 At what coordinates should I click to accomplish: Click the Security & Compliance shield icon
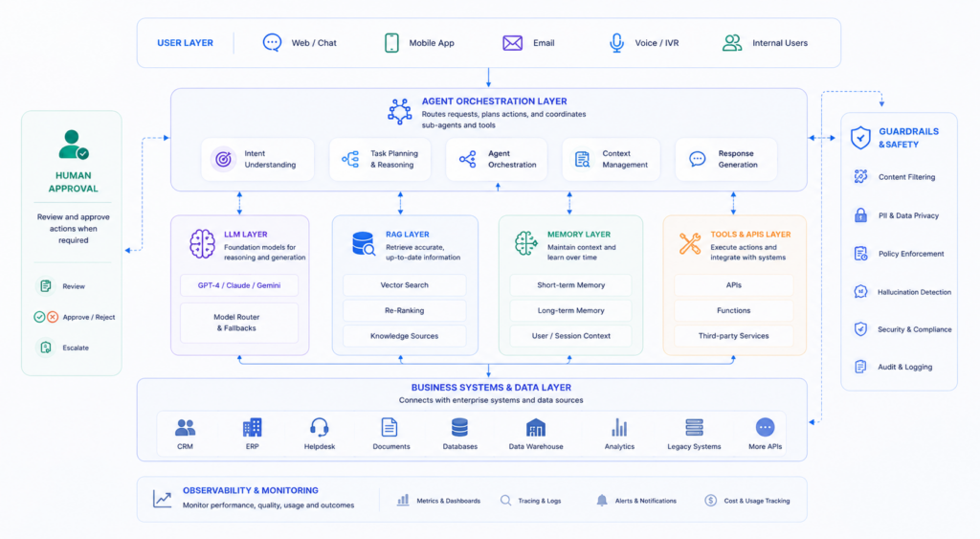(x=860, y=329)
